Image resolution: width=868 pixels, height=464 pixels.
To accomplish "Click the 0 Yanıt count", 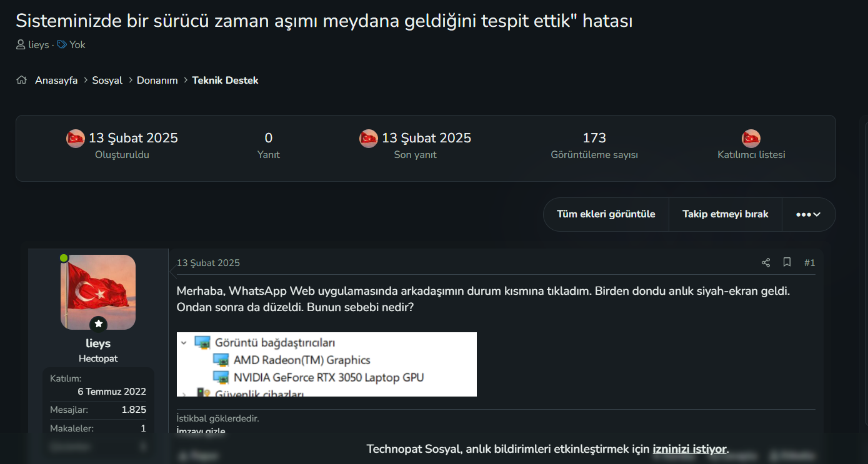I will point(269,138).
